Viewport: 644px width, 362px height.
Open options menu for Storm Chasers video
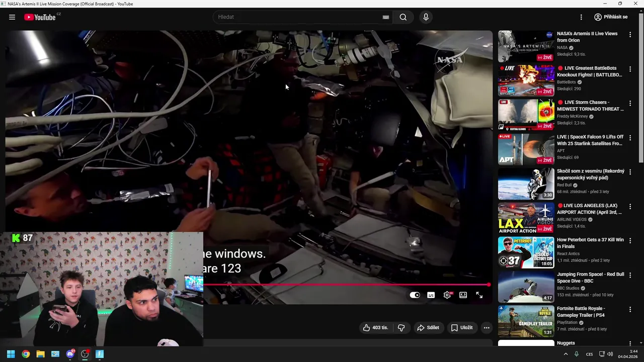point(630,103)
